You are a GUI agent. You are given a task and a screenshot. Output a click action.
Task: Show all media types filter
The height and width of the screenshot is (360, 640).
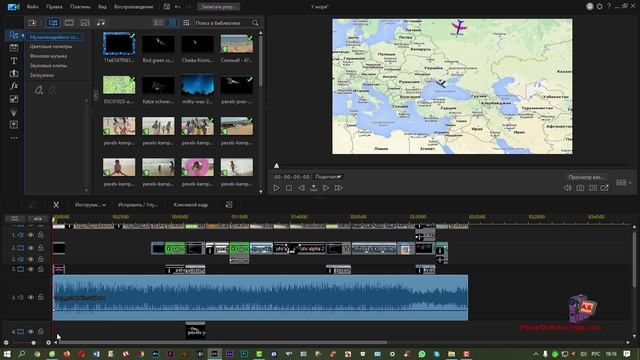[53, 23]
